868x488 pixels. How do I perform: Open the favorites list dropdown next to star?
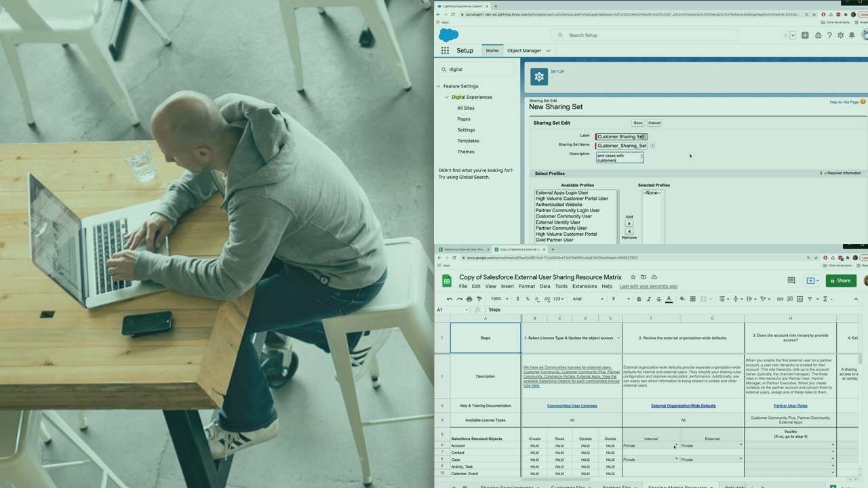tap(792, 35)
